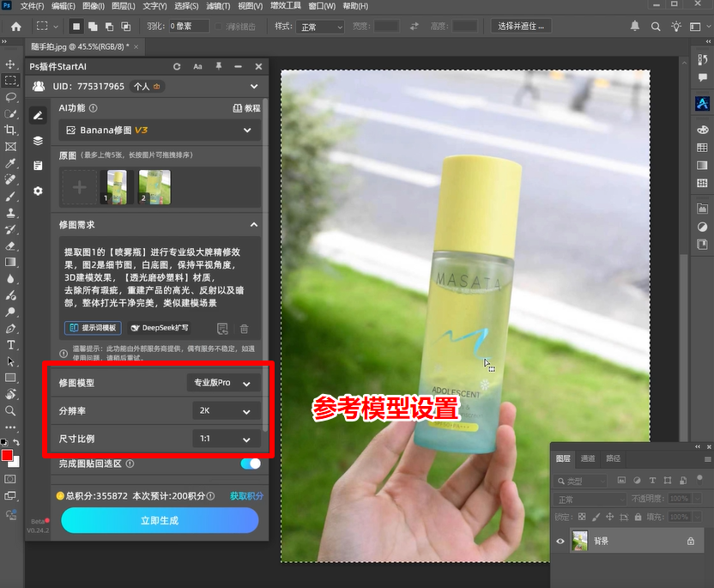Open the Photoshop search icon
The image size is (714, 588).
pos(656,27)
